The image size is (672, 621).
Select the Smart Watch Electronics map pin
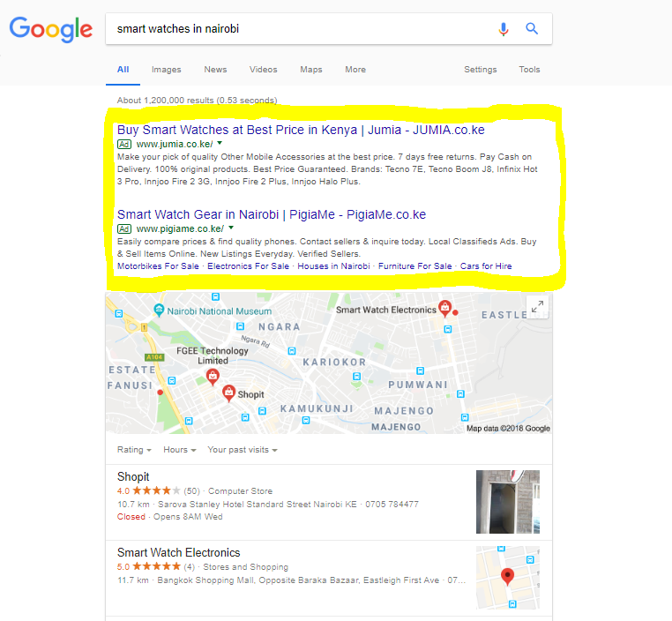[x=444, y=308]
